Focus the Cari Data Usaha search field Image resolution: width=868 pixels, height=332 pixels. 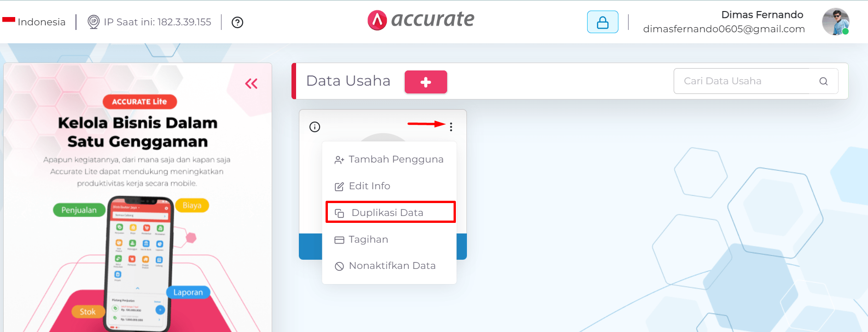click(x=756, y=81)
